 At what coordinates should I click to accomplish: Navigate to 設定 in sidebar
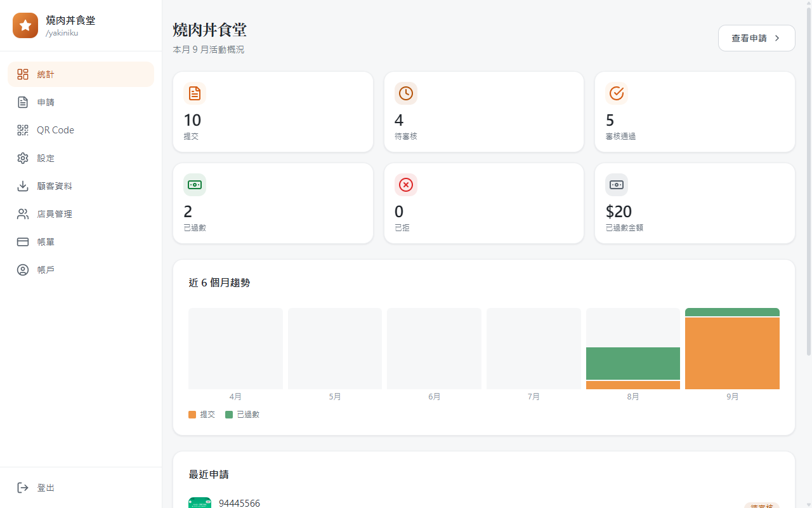(x=81, y=158)
